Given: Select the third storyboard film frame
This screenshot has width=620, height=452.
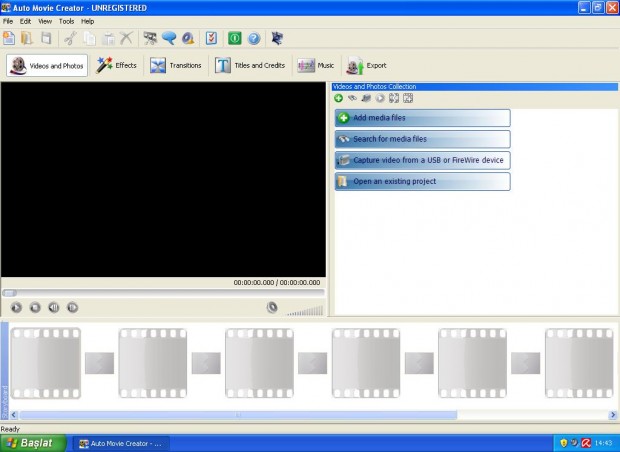Looking at the screenshot, I should click(259, 363).
